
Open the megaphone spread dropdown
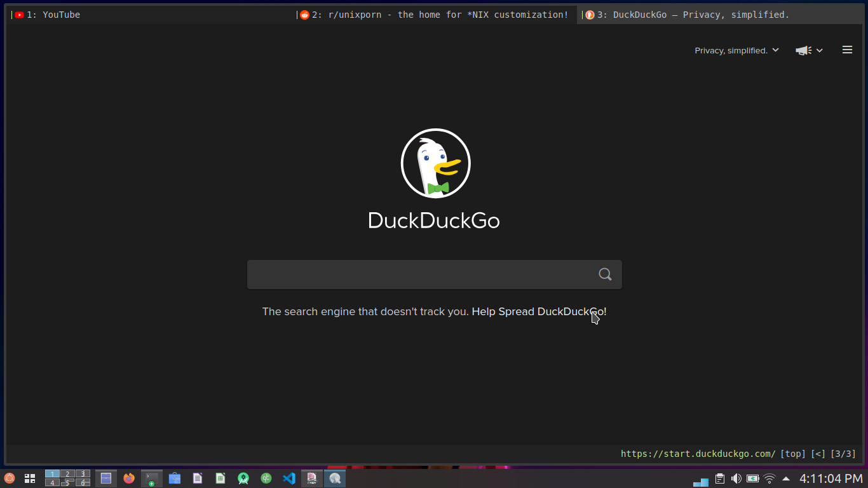(809, 50)
